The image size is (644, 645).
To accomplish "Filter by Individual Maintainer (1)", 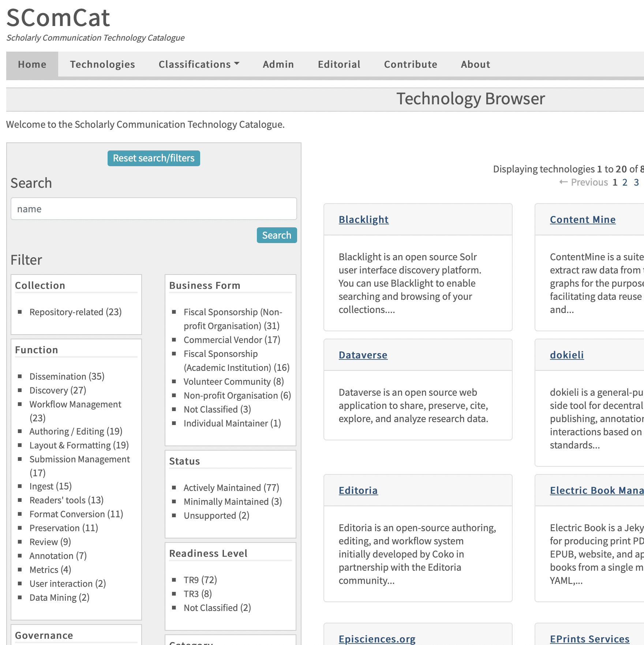I will [x=232, y=423].
